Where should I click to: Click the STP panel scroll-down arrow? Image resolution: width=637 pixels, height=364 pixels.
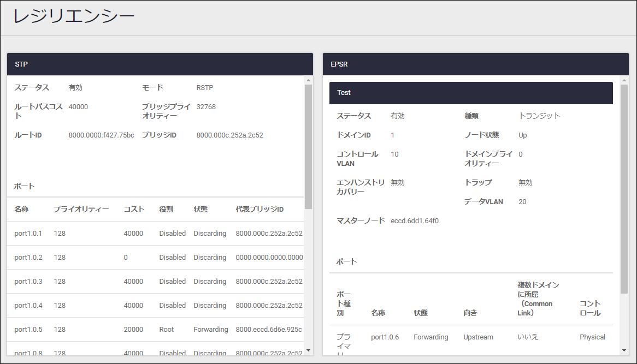(x=308, y=350)
